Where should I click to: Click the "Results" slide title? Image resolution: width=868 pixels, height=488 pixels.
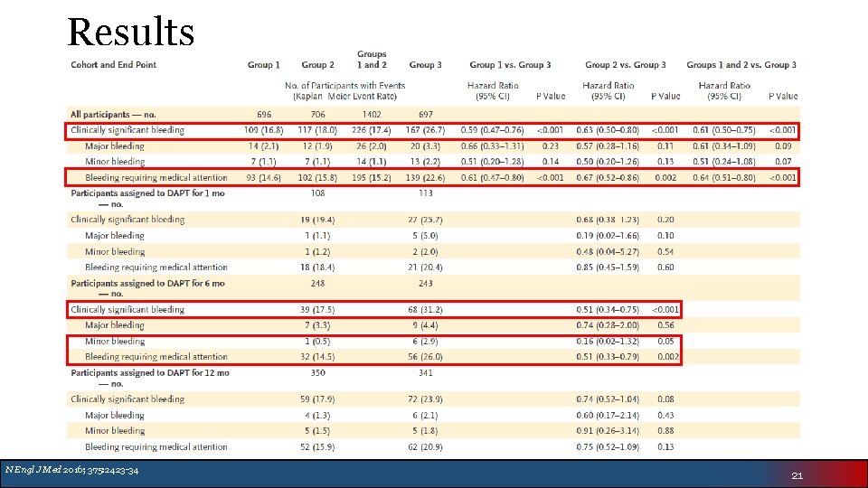(130, 32)
